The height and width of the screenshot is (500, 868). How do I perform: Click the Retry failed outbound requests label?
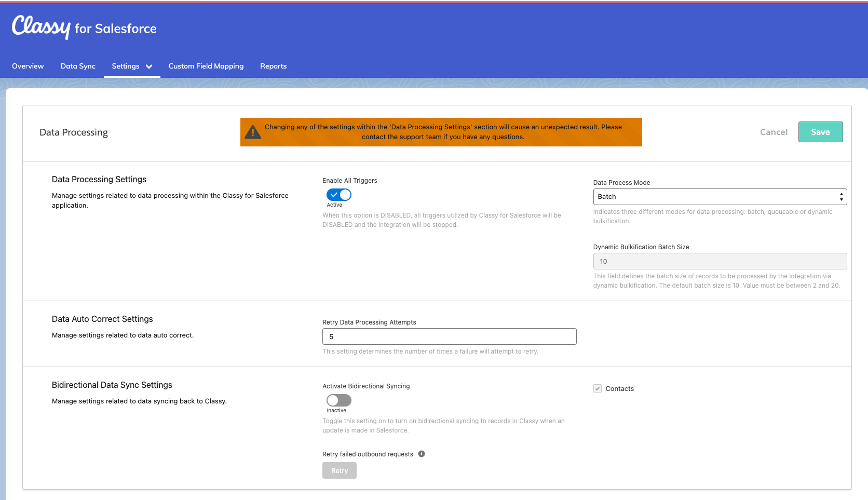(368, 454)
